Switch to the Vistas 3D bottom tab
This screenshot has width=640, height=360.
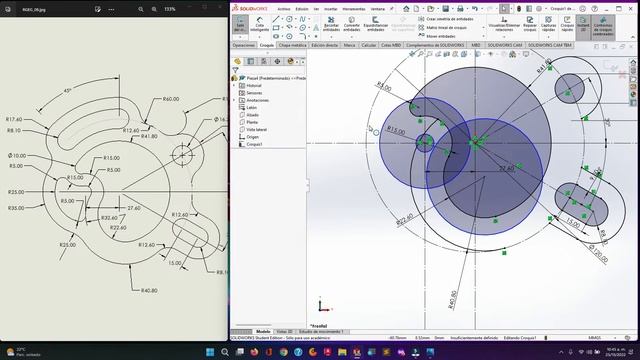coord(284,332)
